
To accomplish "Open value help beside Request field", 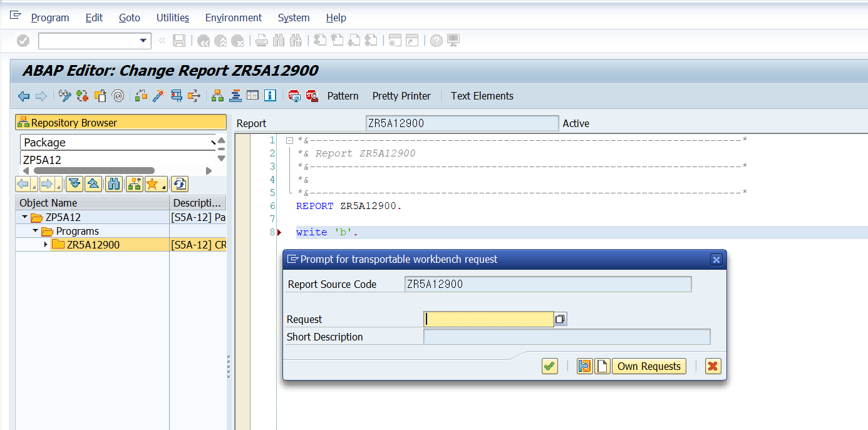I will (x=561, y=319).
